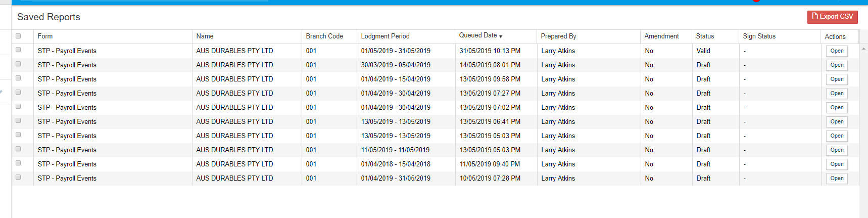Viewport: 868px width, 218px height.
Task: Click the table scrollbar up arrow
Action: [x=863, y=49]
